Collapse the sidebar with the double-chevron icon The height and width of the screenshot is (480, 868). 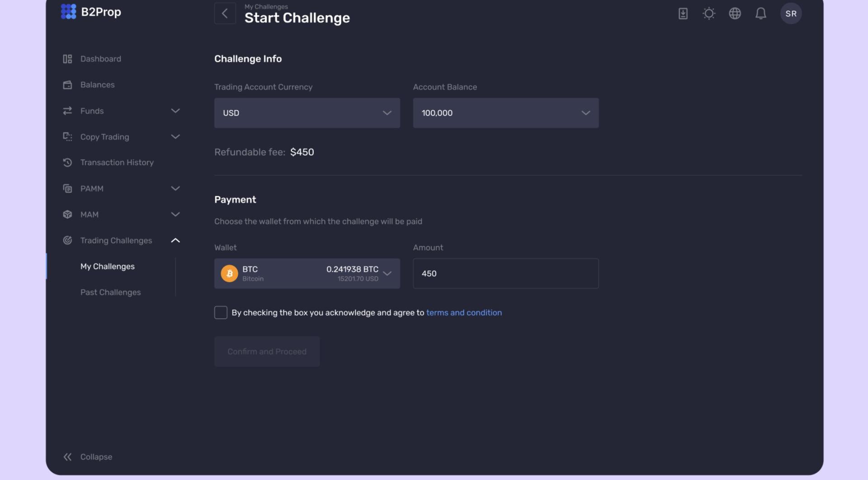tap(67, 457)
